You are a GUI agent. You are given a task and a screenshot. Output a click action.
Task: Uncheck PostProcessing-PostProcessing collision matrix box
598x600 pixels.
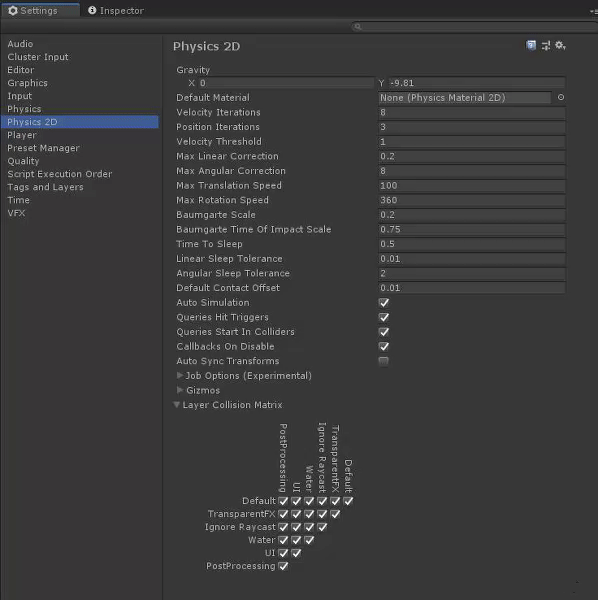click(283, 566)
